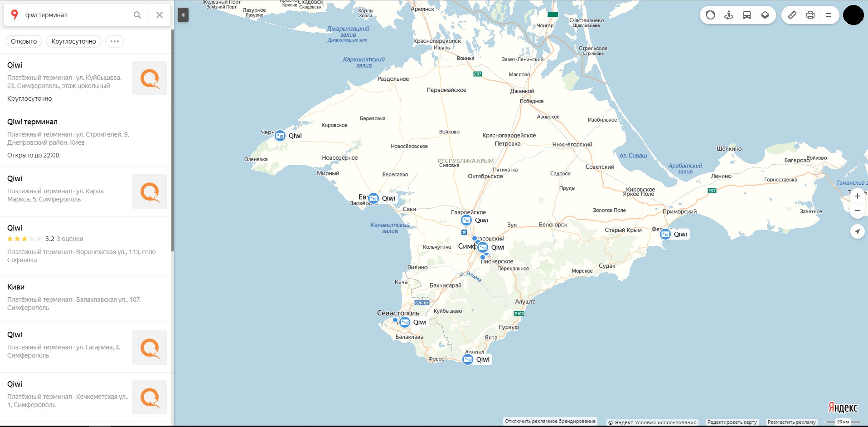Open Qiwi thumbnail for Карла Маркса result
This screenshot has width=868, height=427.
[x=150, y=191]
